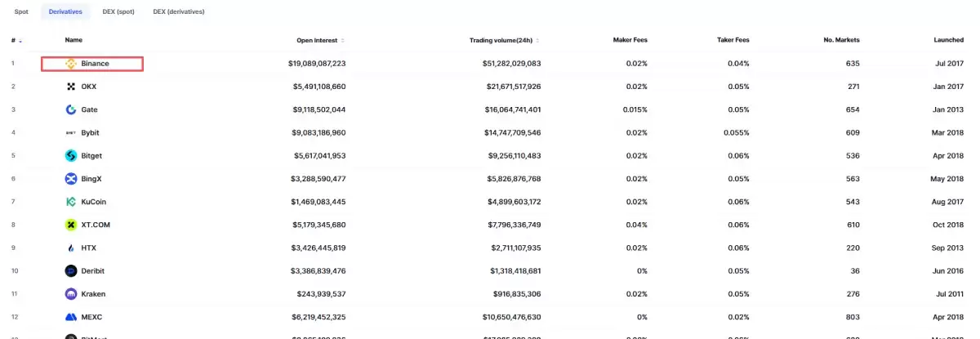Click Gate markets count 654
This screenshot has width=980, height=339.
pyautogui.click(x=853, y=109)
